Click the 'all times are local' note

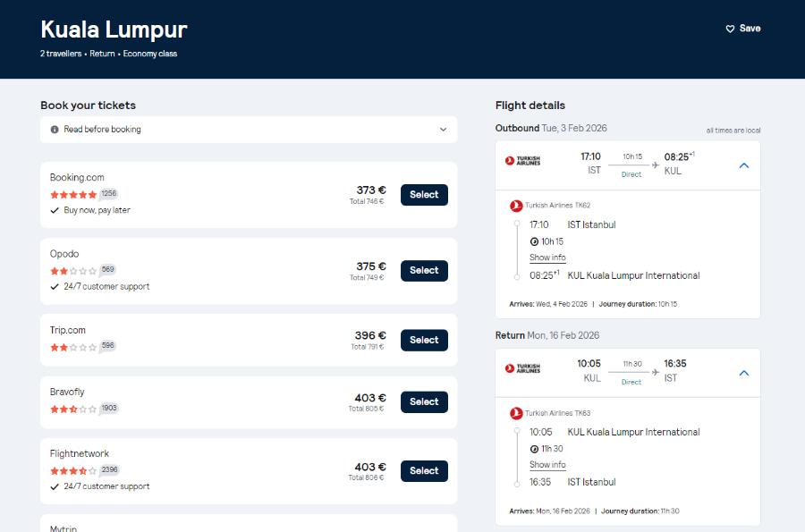pos(733,131)
